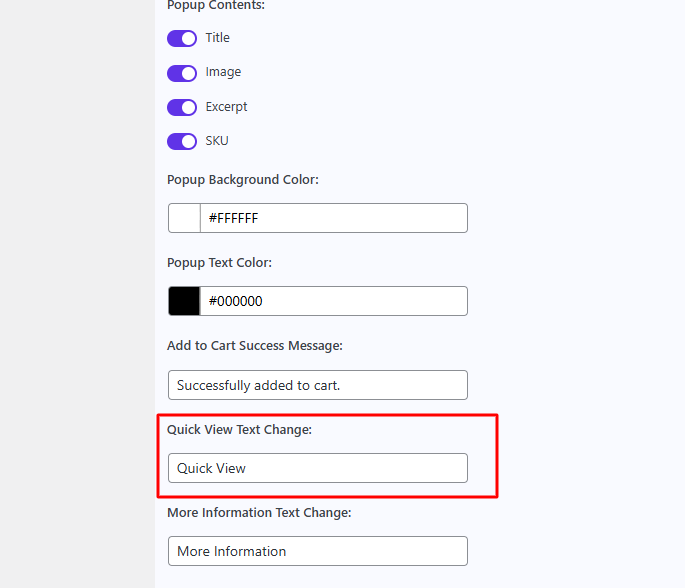Screen dimensions: 685x588
Task: Turn off the Excerpt toggle
Action: click(x=182, y=107)
